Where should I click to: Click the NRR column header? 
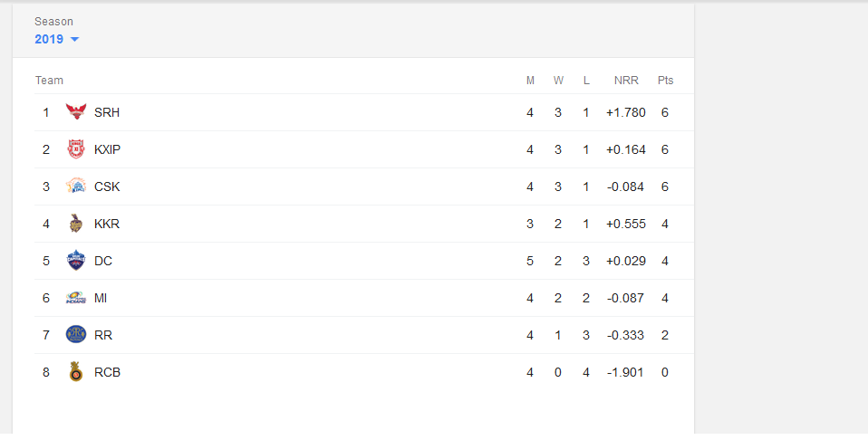[626, 81]
